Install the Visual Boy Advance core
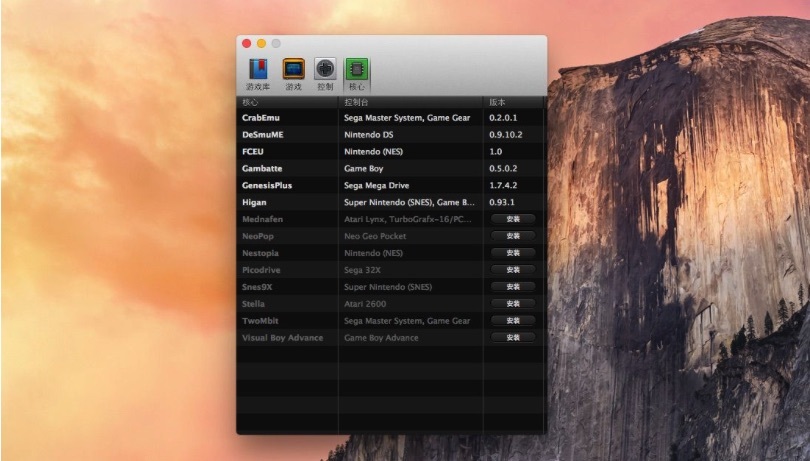 tap(513, 338)
